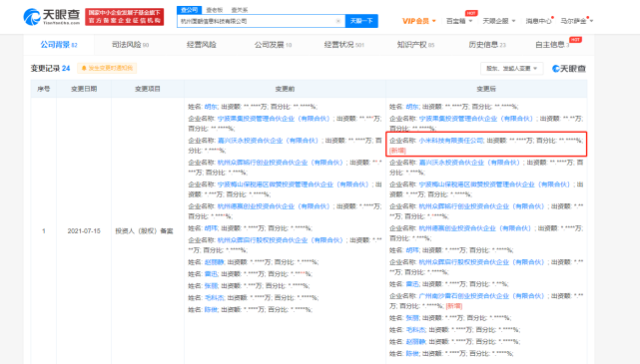The height and width of the screenshot is (364, 640).
Task: Switch to the 经营风险 tab
Action: tap(202, 45)
